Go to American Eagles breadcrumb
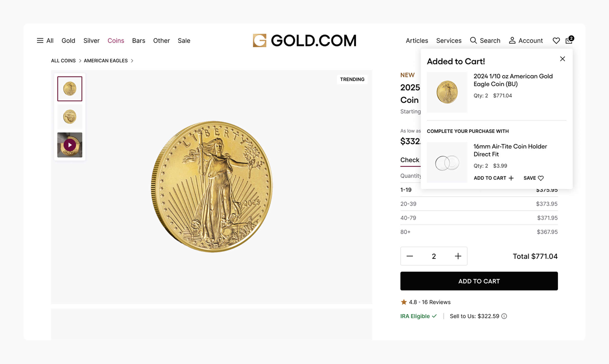This screenshot has width=609, height=364. [x=106, y=61]
